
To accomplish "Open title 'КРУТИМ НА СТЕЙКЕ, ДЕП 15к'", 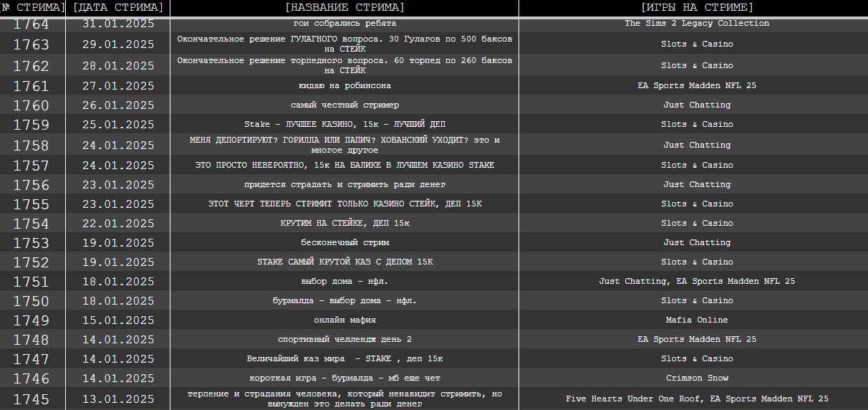I will point(344,224).
